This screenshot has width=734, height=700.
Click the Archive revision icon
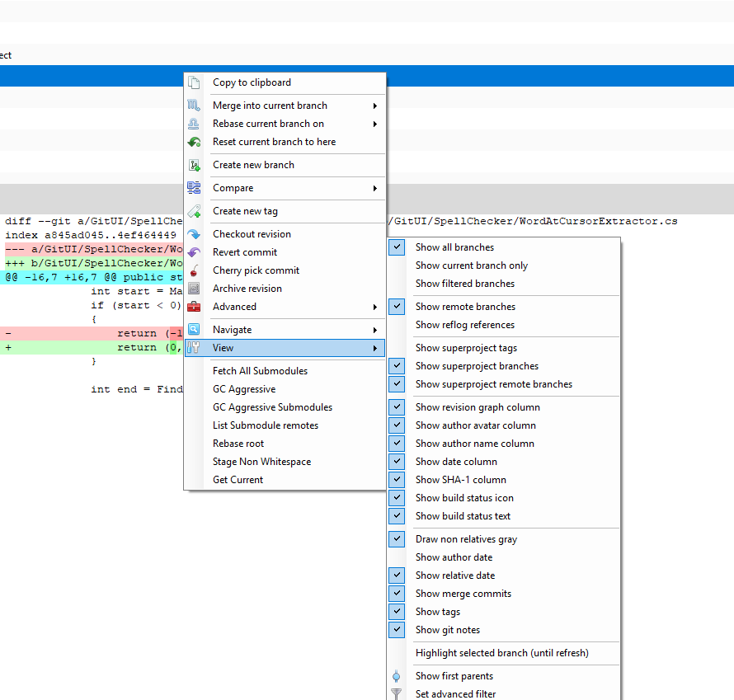pos(194,289)
